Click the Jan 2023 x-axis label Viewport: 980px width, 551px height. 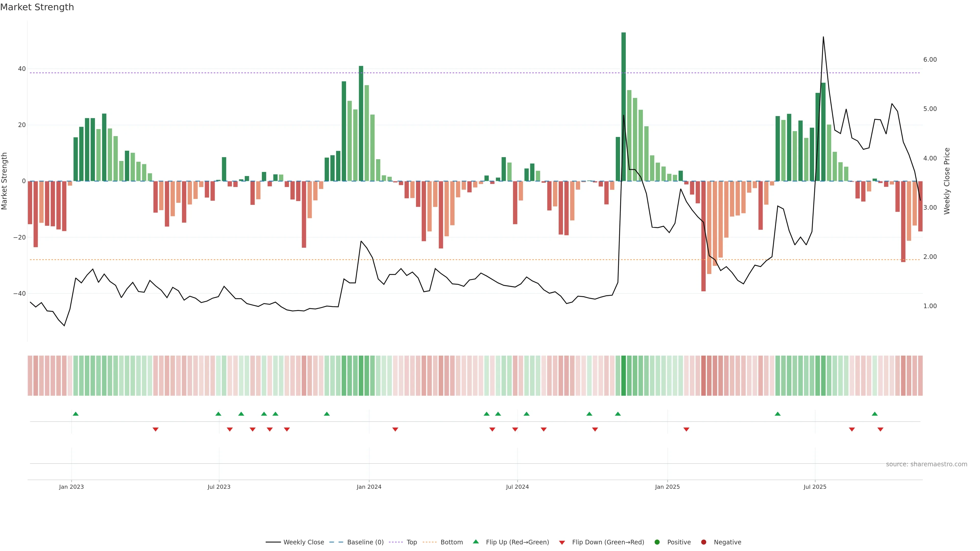tap(71, 487)
